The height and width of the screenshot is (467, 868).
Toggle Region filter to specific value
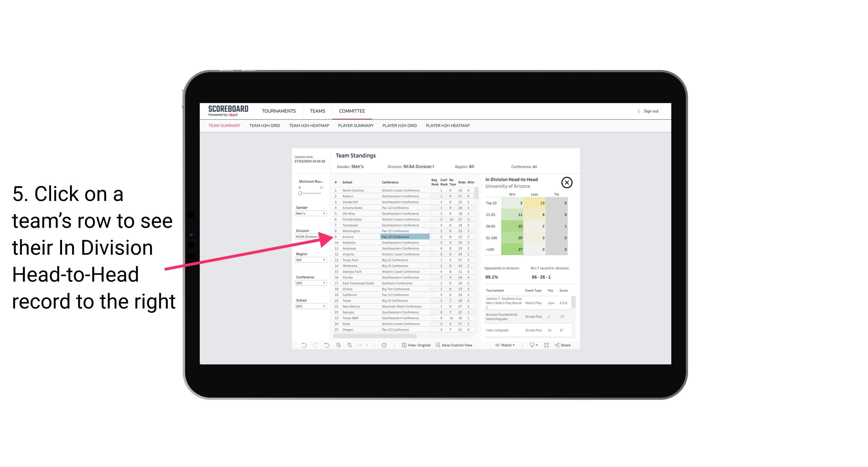click(x=309, y=260)
